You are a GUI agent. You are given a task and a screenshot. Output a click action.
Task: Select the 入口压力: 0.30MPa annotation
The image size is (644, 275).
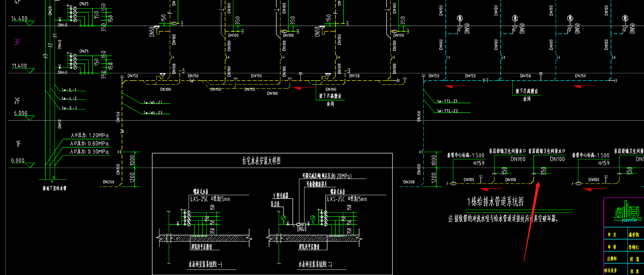89,151
